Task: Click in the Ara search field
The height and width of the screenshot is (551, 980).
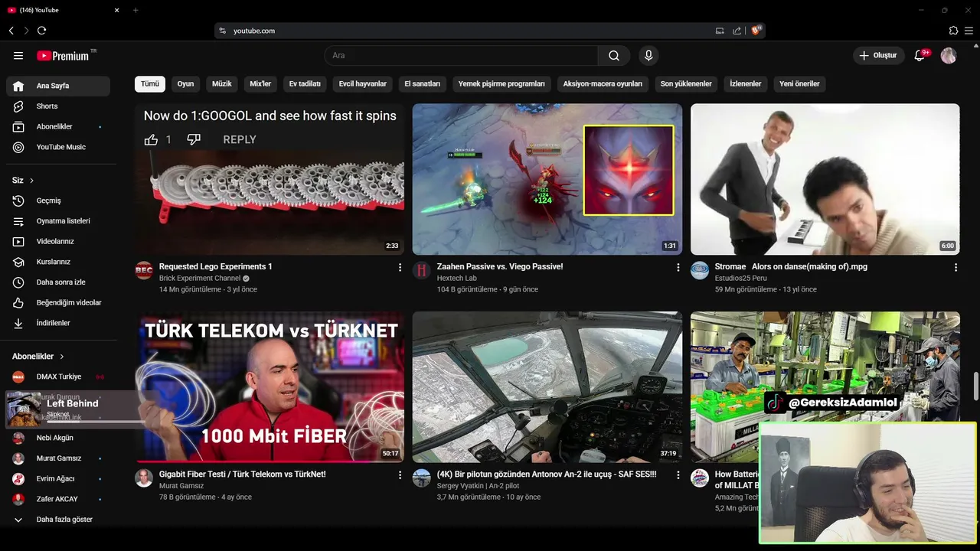Action: pos(461,55)
